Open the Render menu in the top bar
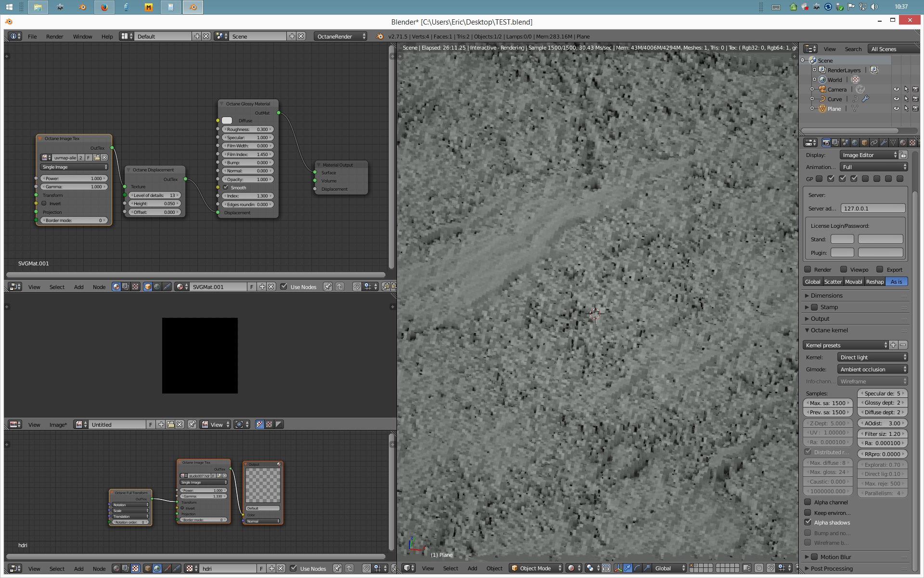 tap(54, 37)
